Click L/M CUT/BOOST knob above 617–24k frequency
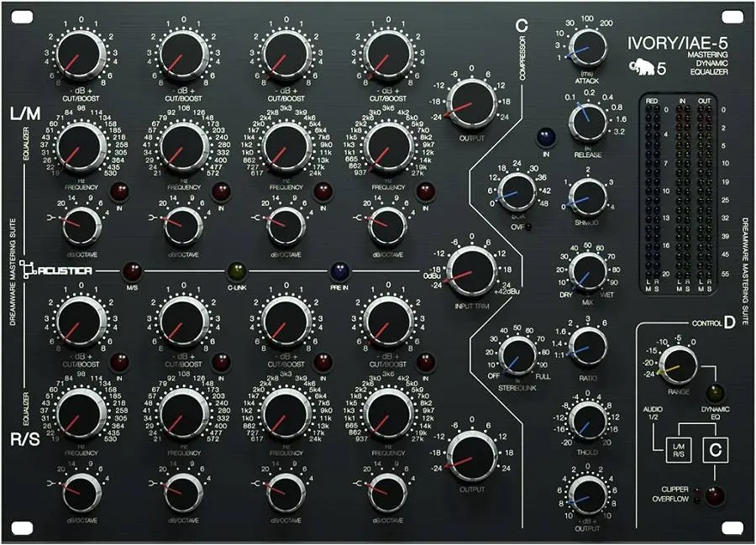756x545 pixels. (x=286, y=54)
